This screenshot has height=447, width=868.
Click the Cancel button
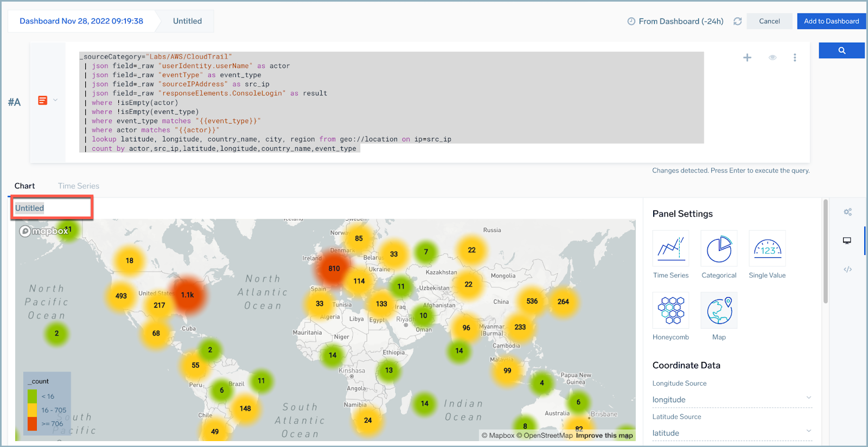(769, 21)
